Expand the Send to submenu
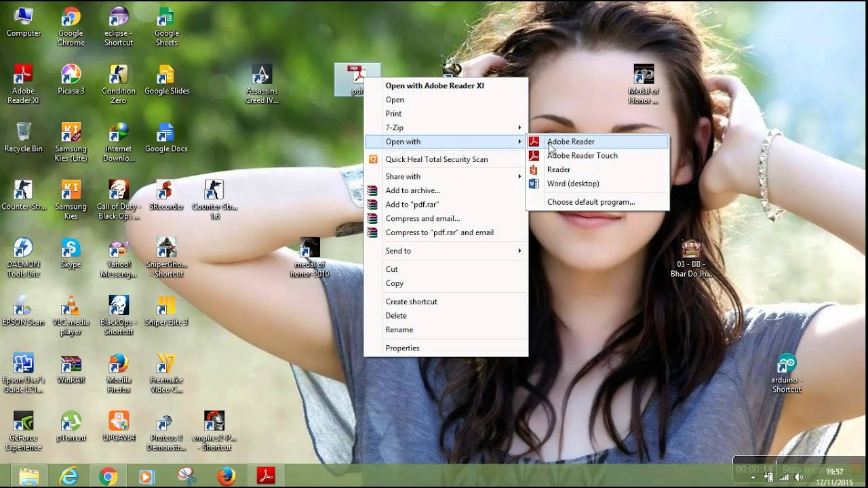 tap(446, 251)
